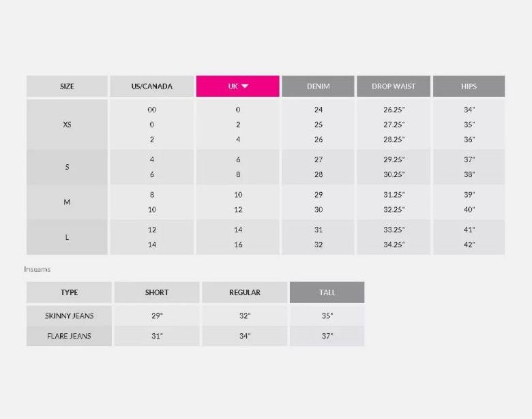Click the 34.25" drop waist value

[x=394, y=245]
